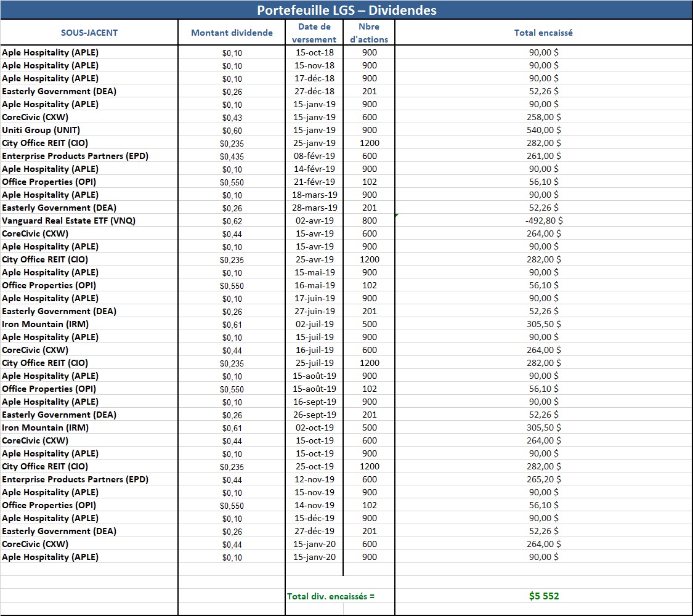Viewport: 693px width, 616px height.
Task: Select the $5 552 grand total
Action: click(543, 596)
